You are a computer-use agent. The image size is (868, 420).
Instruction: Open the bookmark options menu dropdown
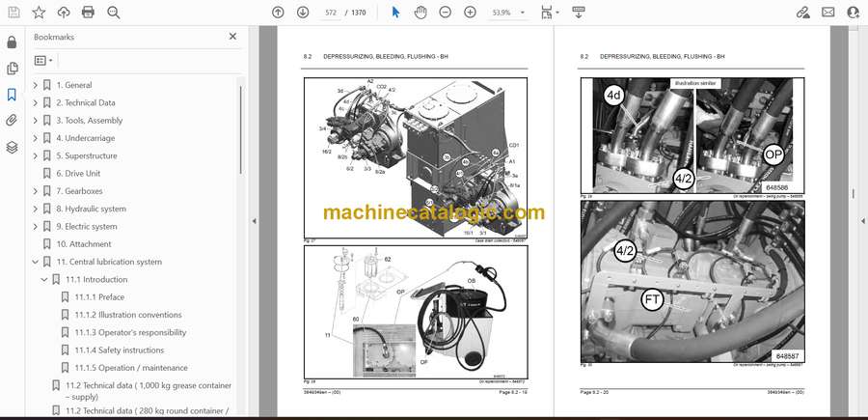(x=44, y=60)
